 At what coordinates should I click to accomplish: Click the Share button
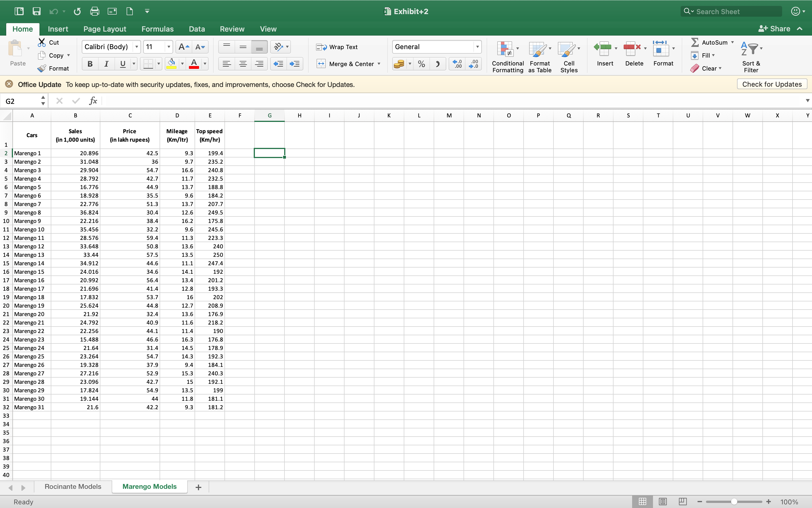(x=775, y=29)
